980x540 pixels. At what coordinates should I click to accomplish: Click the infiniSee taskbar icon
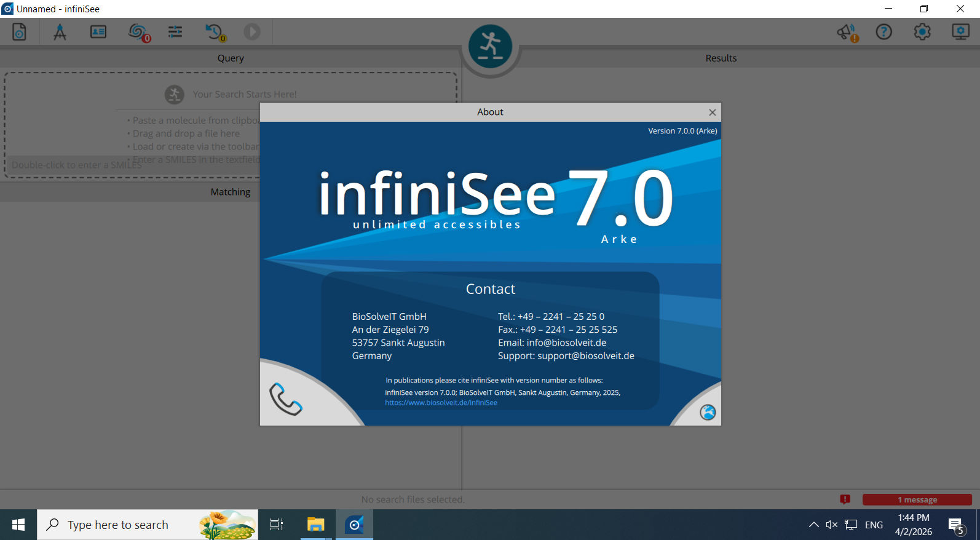[x=355, y=525]
